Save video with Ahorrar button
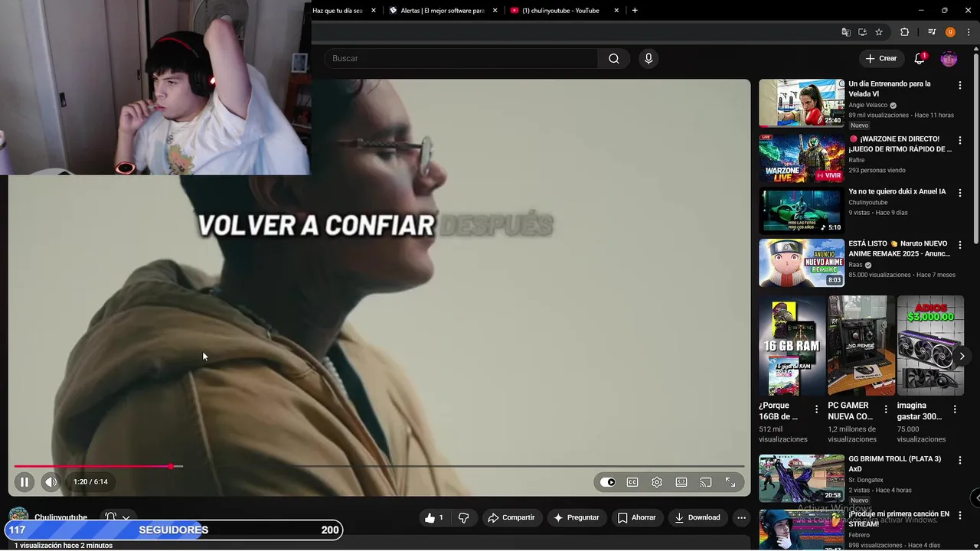This screenshot has height=551, width=980. point(637,518)
